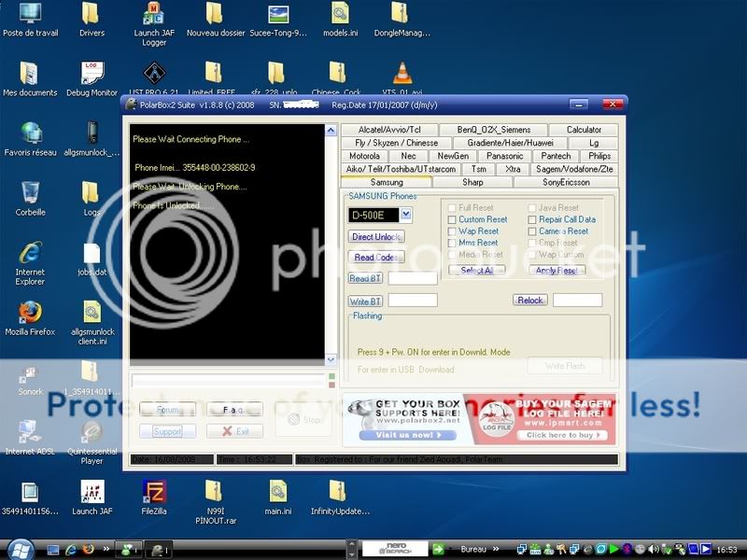This screenshot has width=747, height=560.
Task: Switch to the Sharp tab
Action: (x=472, y=182)
